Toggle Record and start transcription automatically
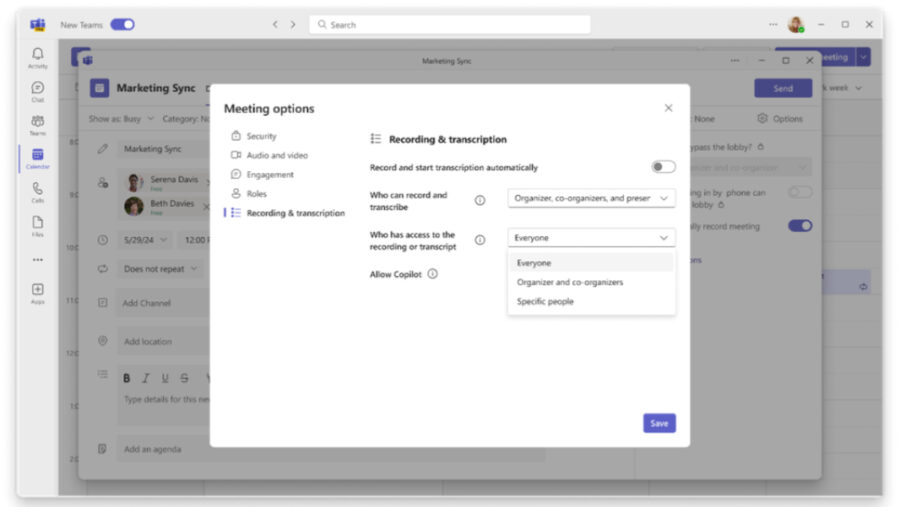900x507 pixels. coord(664,167)
